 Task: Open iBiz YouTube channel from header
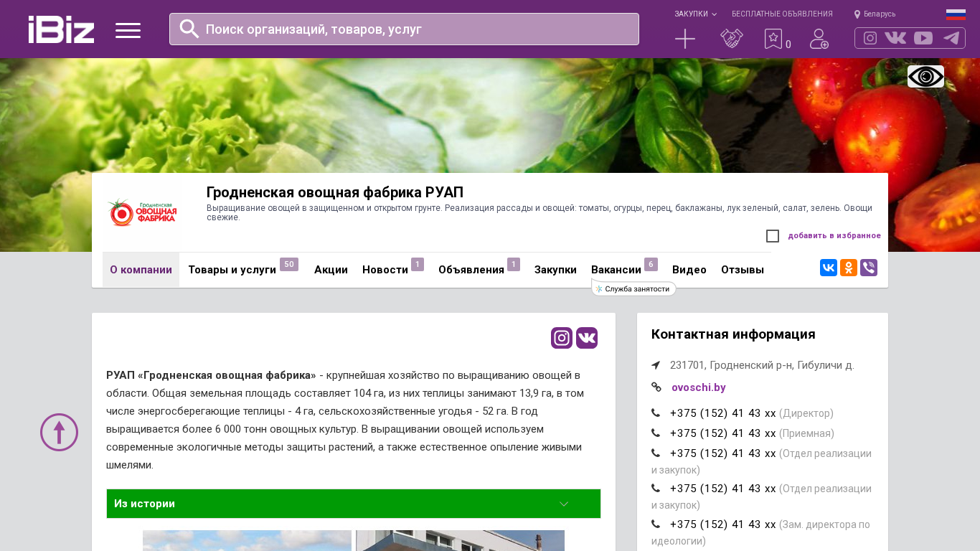(923, 38)
